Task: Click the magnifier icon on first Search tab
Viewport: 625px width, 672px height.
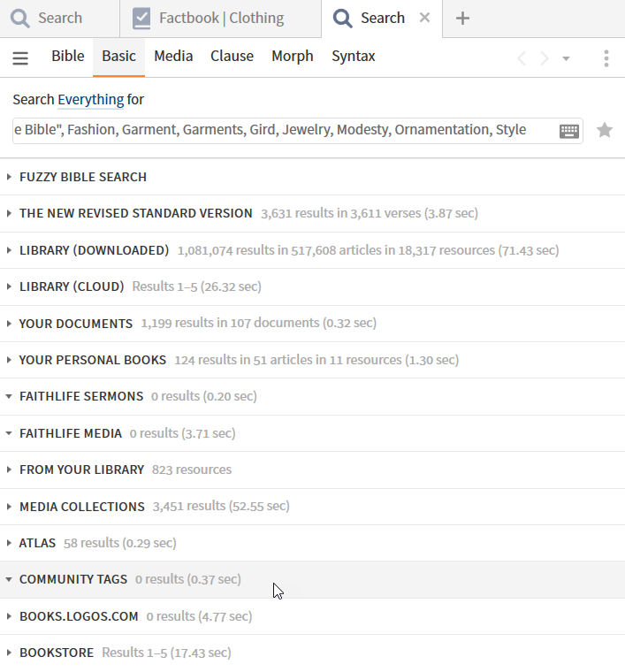Action: pos(20,19)
